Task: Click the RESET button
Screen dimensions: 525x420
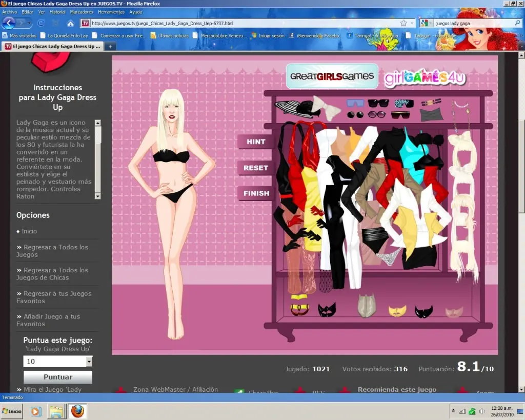Action: click(x=256, y=168)
